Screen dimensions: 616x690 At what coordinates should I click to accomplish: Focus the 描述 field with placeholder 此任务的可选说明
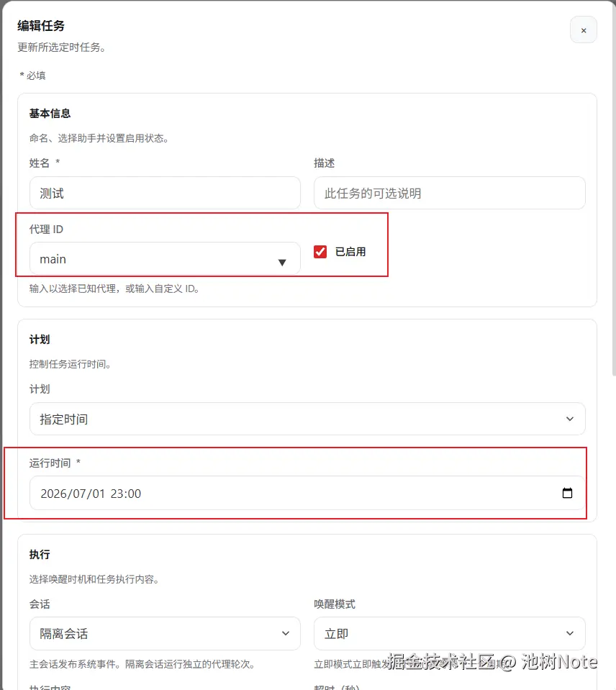pyautogui.click(x=449, y=193)
